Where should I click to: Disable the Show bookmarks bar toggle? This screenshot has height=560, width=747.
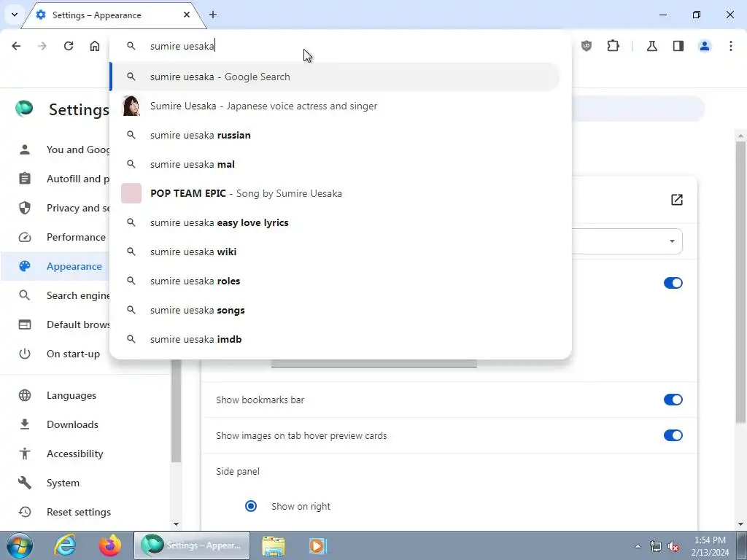pos(673,400)
